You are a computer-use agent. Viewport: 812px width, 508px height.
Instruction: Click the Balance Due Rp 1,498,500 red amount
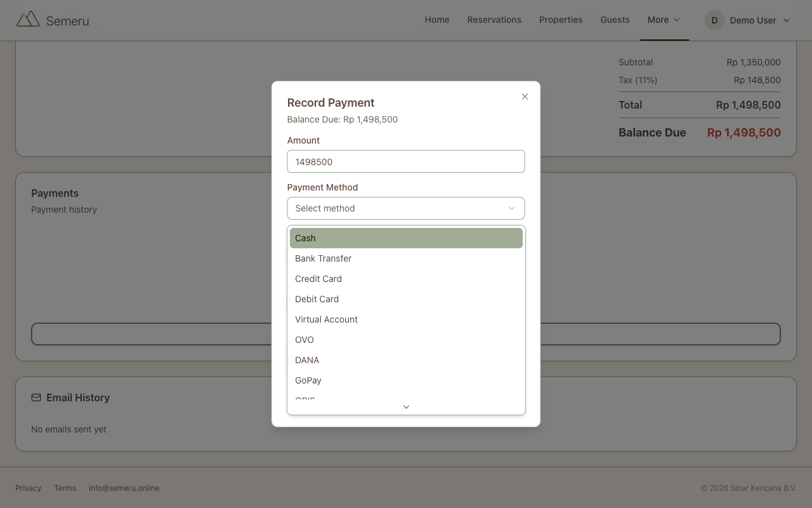pos(744,133)
